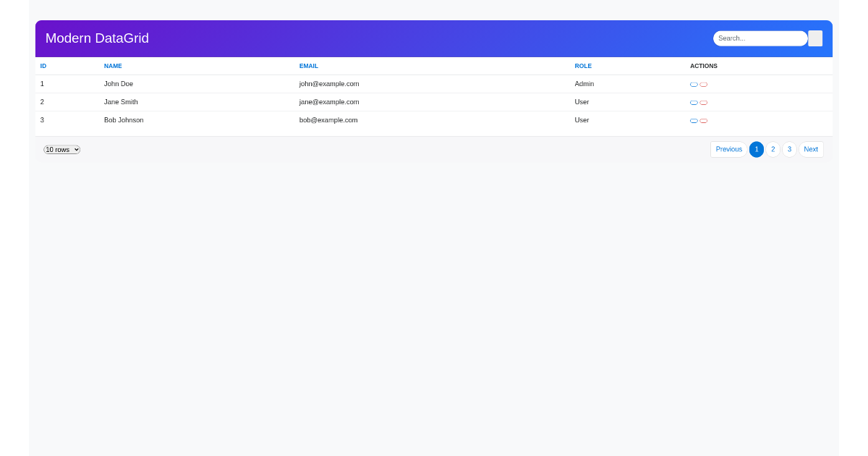The height and width of the screenshot is (456, 868).
Task: Click the search button beside the search field
Action: point(815,38)
